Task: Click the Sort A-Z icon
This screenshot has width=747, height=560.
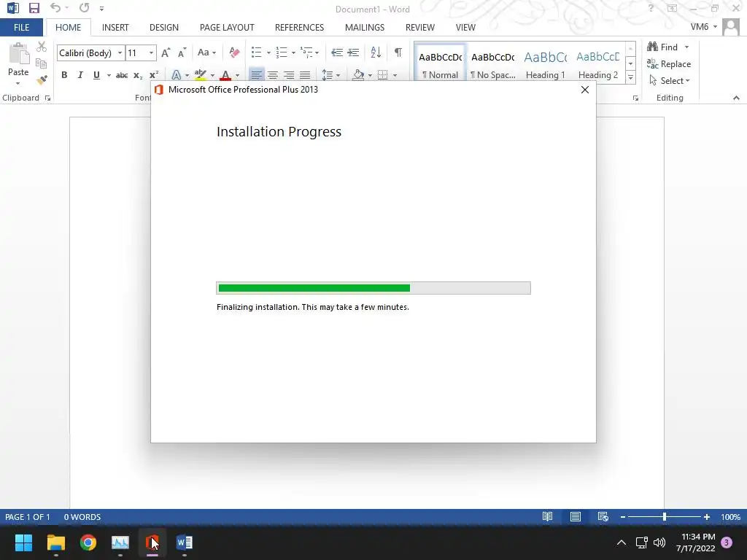Action: [x=376, y=52]
